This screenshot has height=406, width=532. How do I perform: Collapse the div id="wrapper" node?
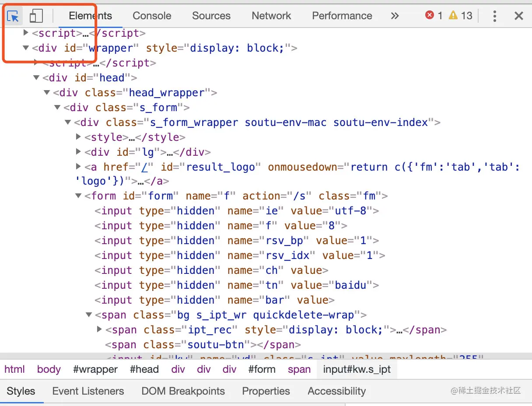click(26, 48)
